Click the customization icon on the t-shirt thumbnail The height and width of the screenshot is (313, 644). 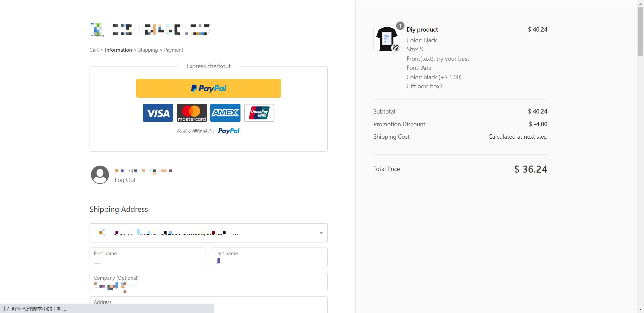[x=396, y=48]
